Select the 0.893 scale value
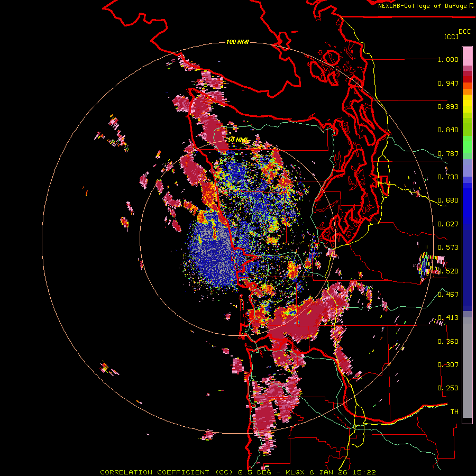Viewport: 476px width, 476px height. click(x=448, y=106)
